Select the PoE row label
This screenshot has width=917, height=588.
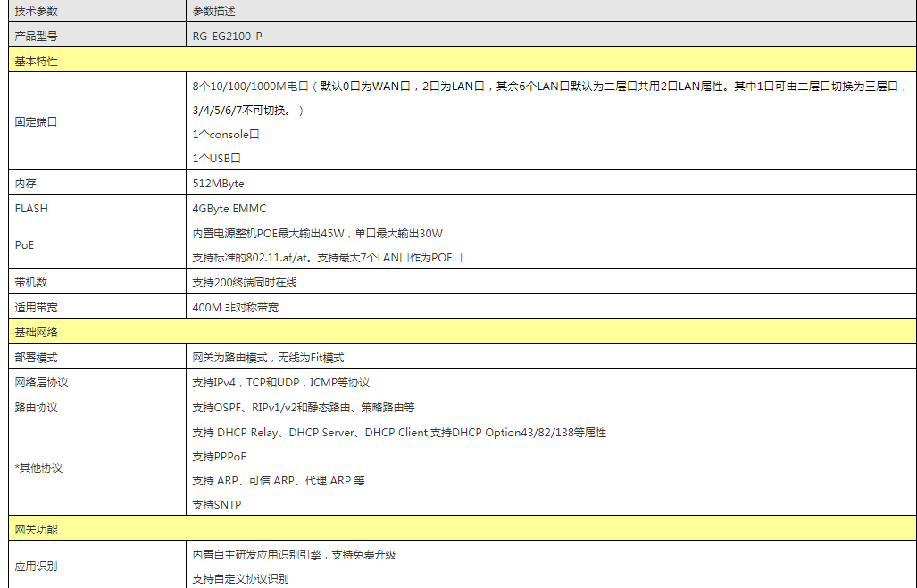pos(24,244)
